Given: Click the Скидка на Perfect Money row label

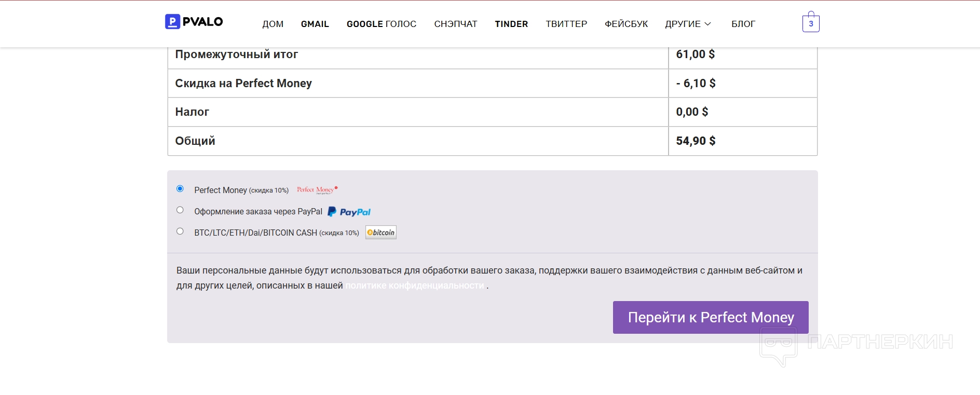Looking at the screenshot, I should 243,84.
